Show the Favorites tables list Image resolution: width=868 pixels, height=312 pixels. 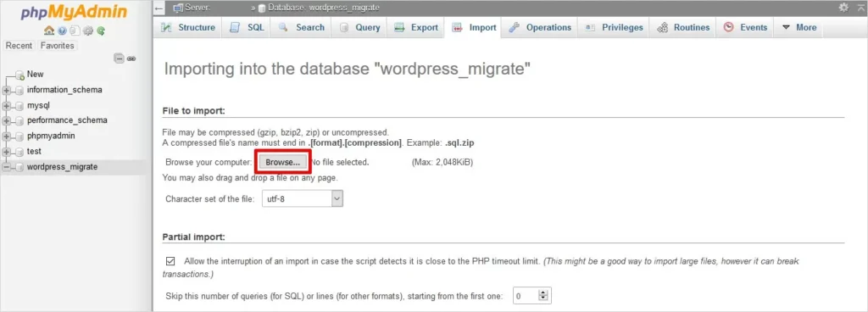click(57, 46)
